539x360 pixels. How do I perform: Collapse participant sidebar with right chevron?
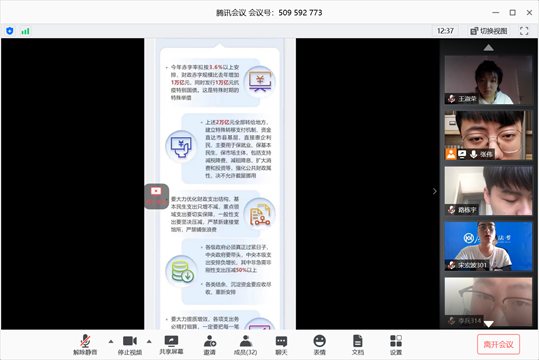pyautogui.click(x=434, y=191)
